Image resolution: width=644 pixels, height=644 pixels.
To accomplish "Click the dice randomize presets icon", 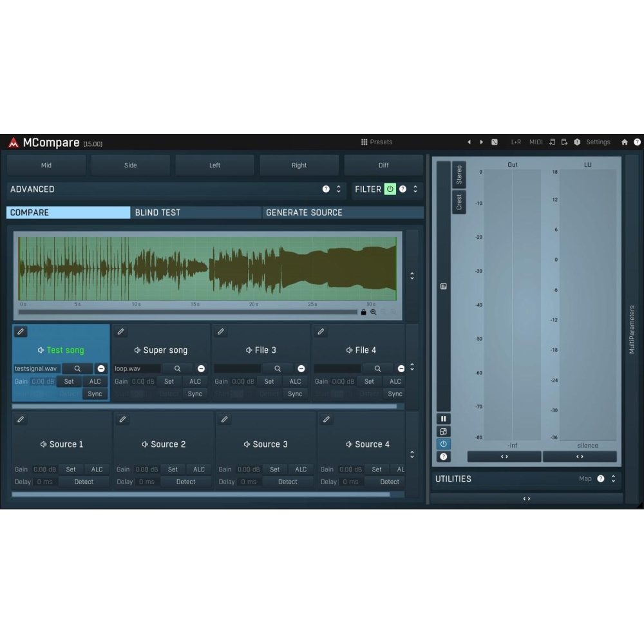I will point(495,142).
